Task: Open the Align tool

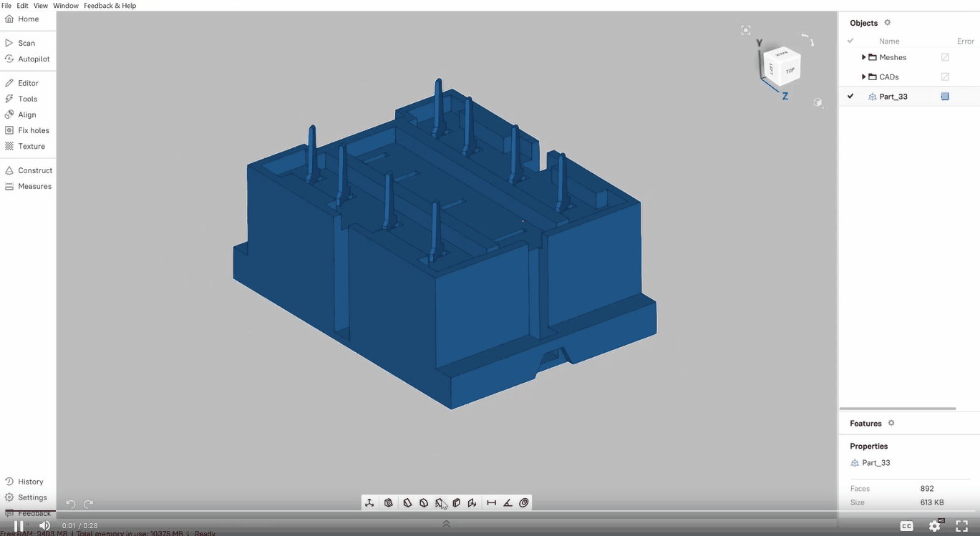Action: (x=21, y=114)
